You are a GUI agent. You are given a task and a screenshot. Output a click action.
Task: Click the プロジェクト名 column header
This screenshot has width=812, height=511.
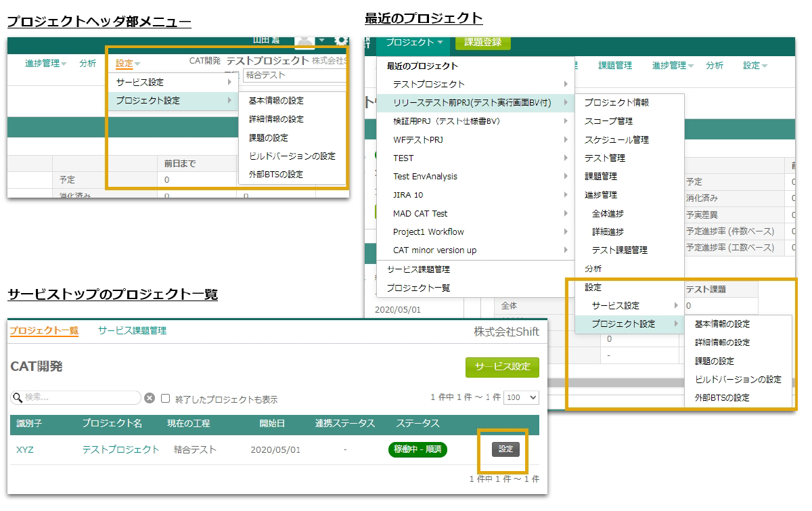tap(112, 424)
